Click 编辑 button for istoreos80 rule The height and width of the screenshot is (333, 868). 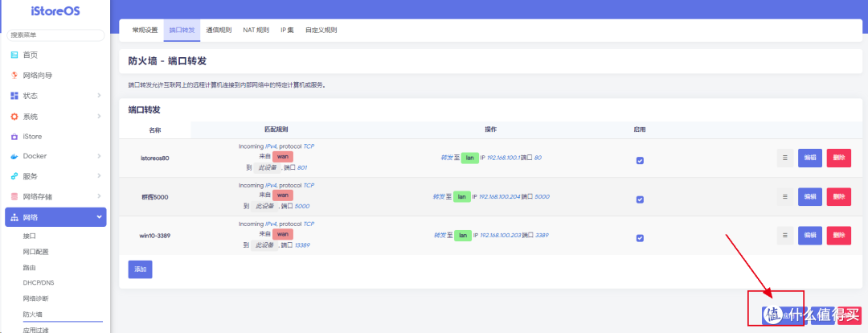click(810, 158)
